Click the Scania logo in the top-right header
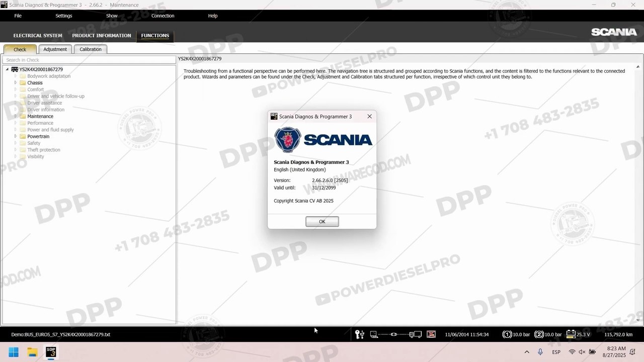The height and width of the screenshot is (362, 644). (x=614, y=32)
